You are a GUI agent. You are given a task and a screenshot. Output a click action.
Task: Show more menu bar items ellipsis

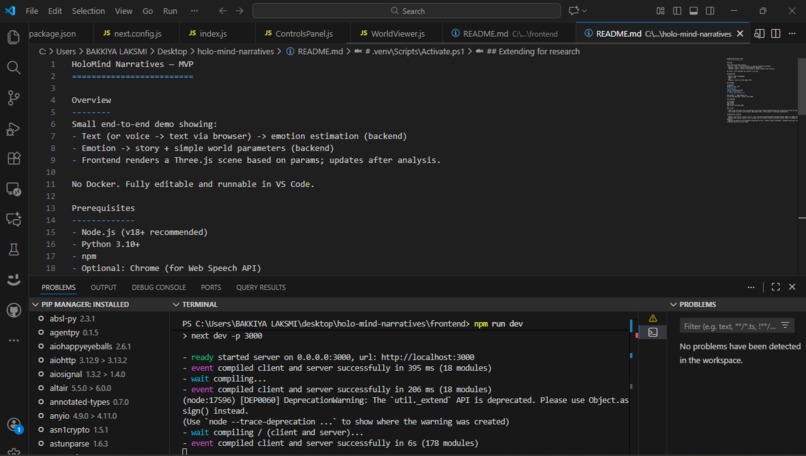point(194,11)
